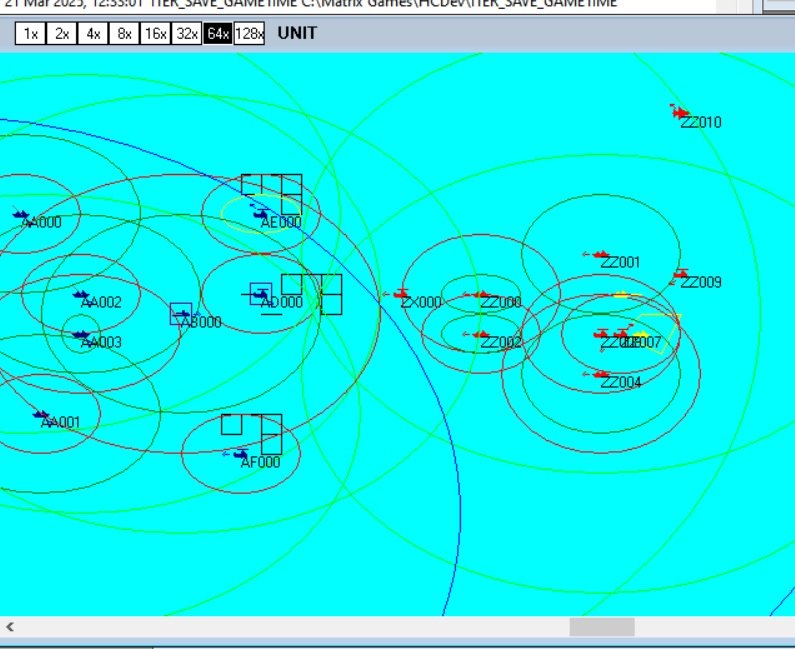Set time compression to 1x
The image size is (795, 649).
tap(31, 34)
